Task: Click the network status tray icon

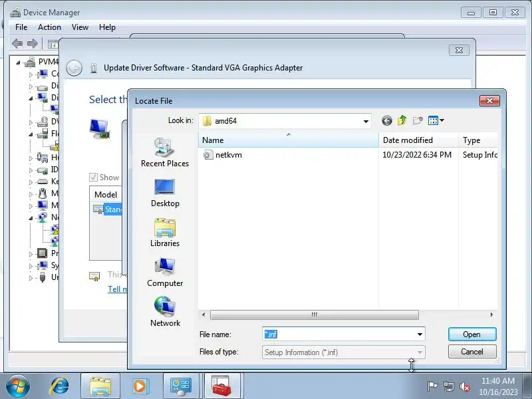Action: (448, 386)
